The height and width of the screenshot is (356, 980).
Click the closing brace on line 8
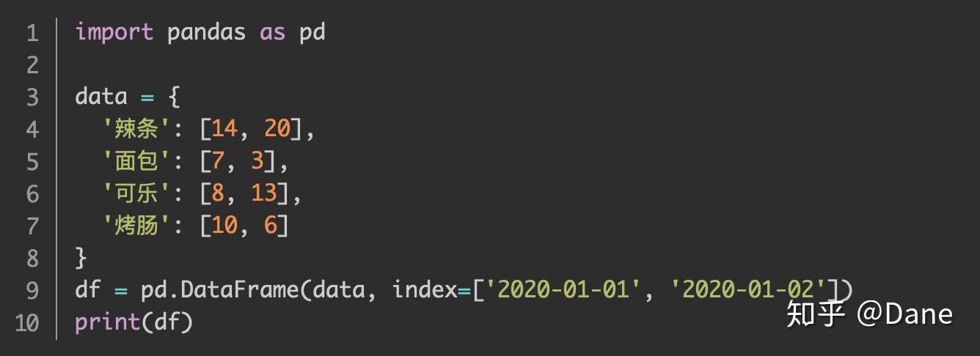(81, 258)
